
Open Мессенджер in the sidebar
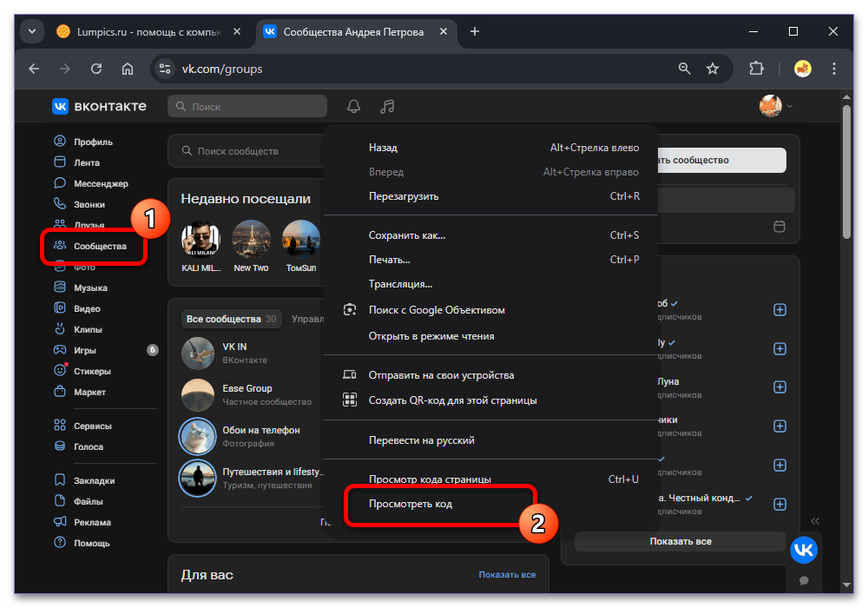(x=91, y=183)
